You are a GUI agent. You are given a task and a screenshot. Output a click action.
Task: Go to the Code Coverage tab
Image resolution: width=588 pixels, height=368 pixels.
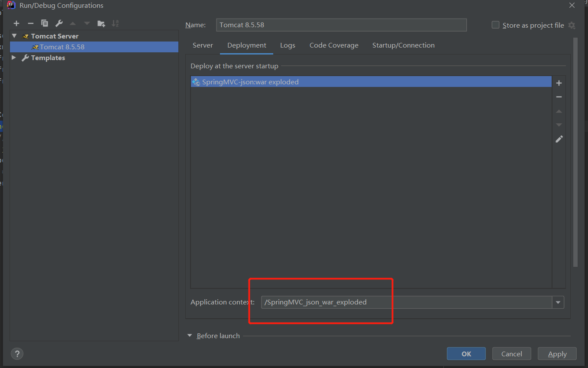[x=334, y=45]
